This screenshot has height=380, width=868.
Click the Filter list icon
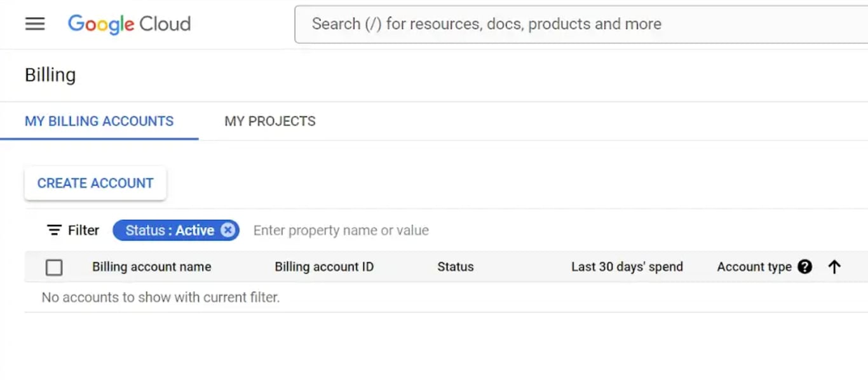point(55,230)
